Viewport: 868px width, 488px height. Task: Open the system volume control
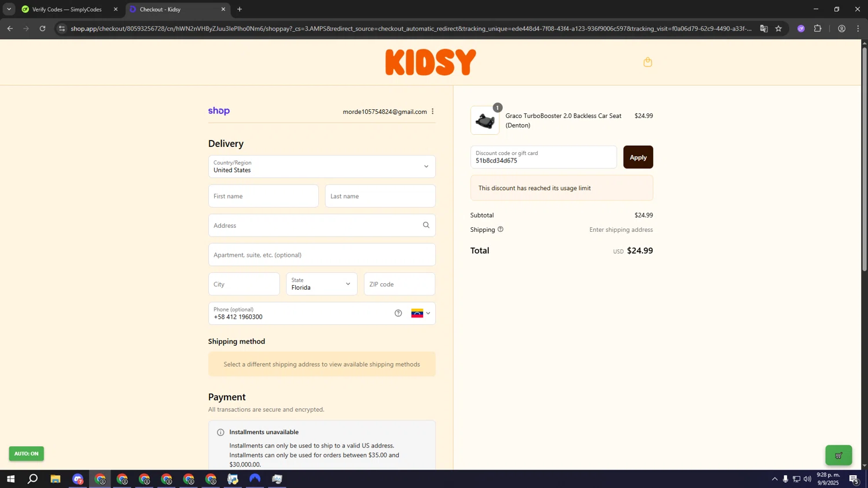(x=807, y=479)
